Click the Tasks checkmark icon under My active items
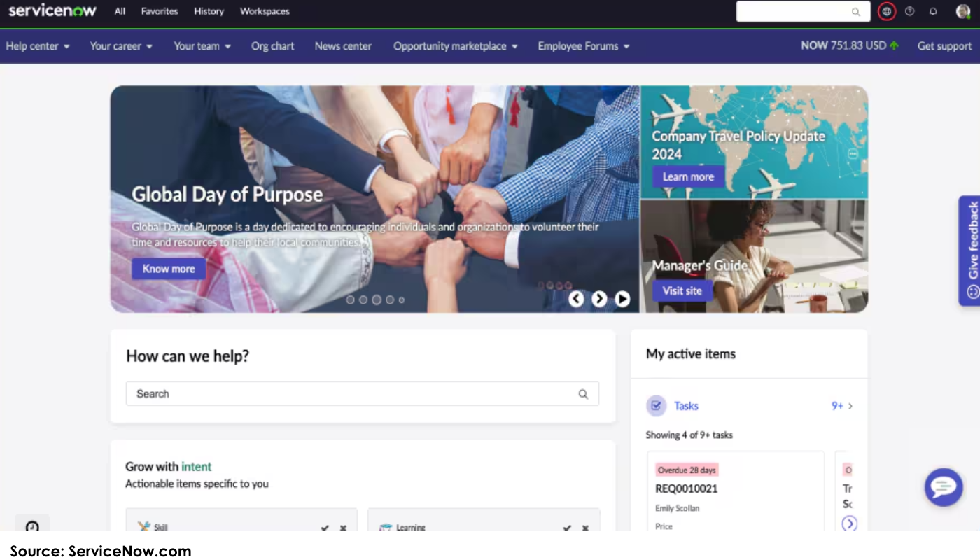This screenshot has width=980, height=560. pyautogui.click(x=656, y=405)
